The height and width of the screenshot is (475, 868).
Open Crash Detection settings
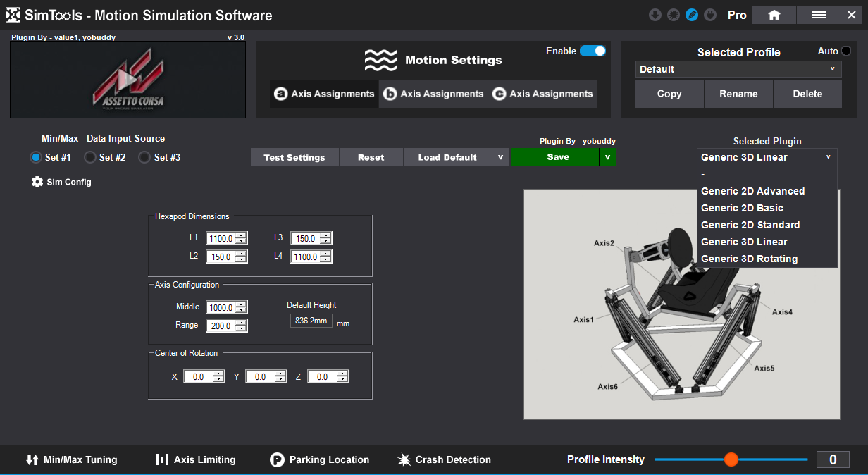[444, 459]
